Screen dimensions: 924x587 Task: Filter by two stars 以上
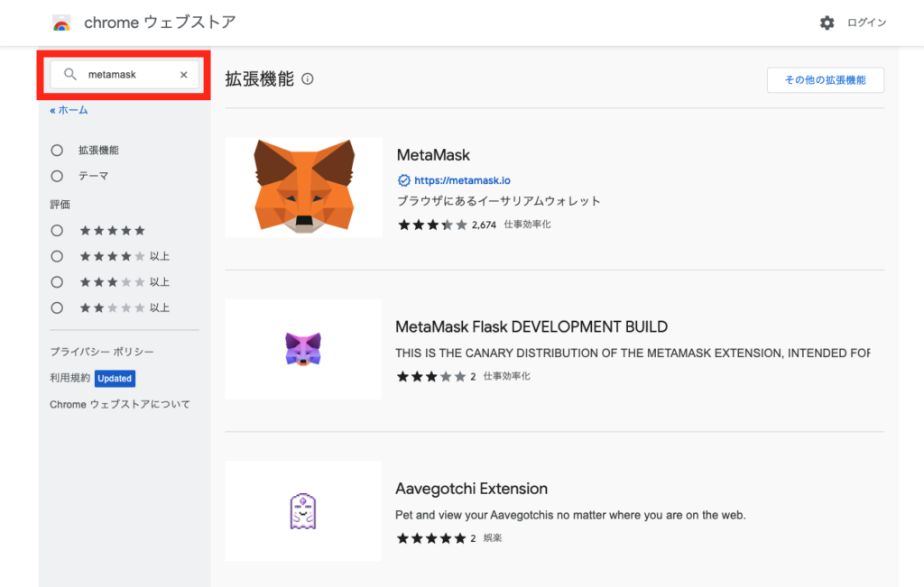click(x=57, y=307)
